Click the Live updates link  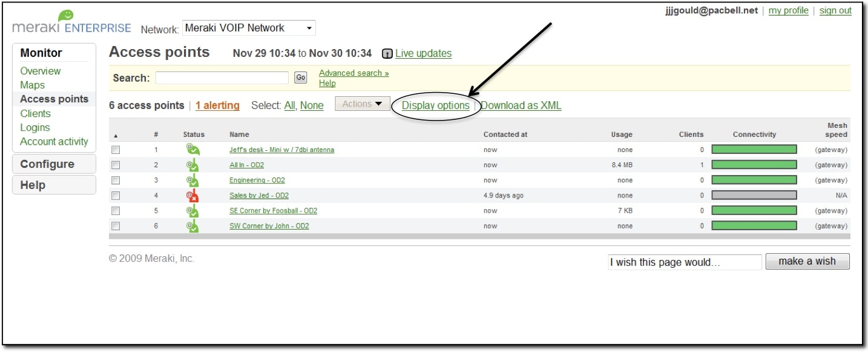424,53
